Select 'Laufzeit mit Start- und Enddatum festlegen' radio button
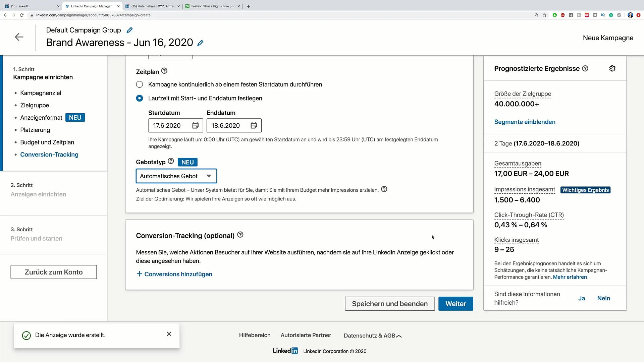Image resolution: width=644 pixels, height=362 pixels. 140,98
